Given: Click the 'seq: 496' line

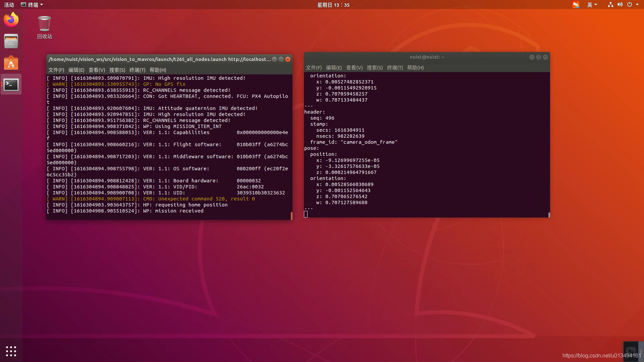Looking at the screenshot, I should click(322, 118).
